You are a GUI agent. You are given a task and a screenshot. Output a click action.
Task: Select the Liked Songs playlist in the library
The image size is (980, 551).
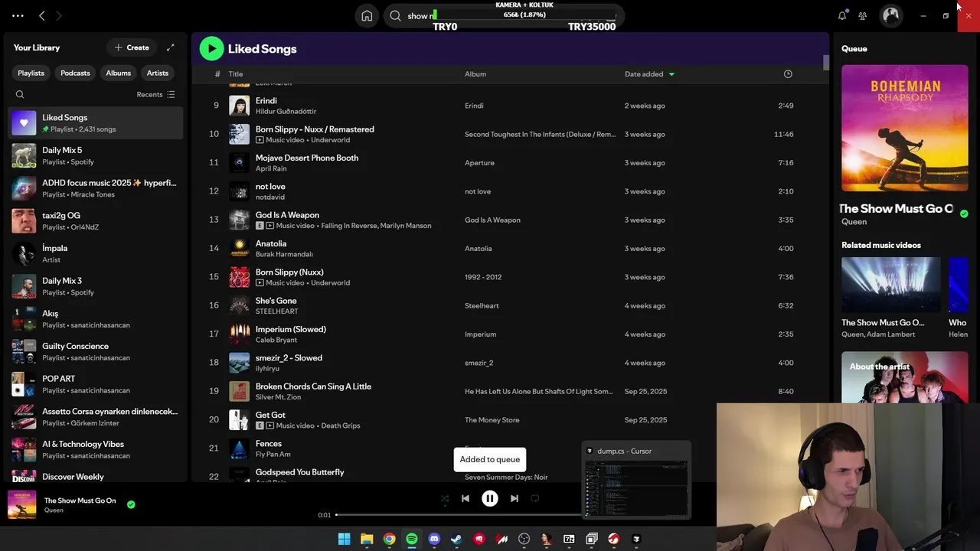coord(96,122)
